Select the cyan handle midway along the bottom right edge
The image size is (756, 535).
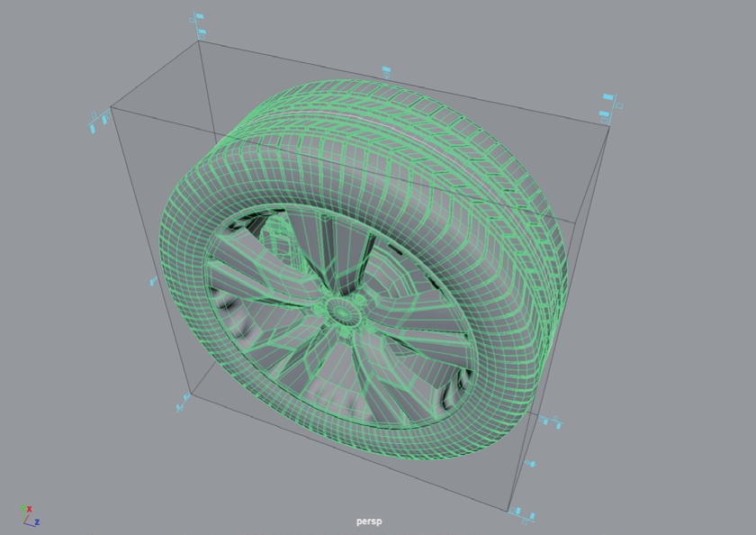531,464
